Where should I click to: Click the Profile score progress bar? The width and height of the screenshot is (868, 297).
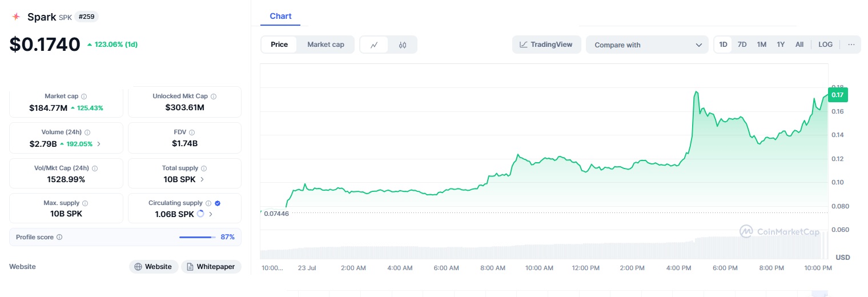click(198, 237)
